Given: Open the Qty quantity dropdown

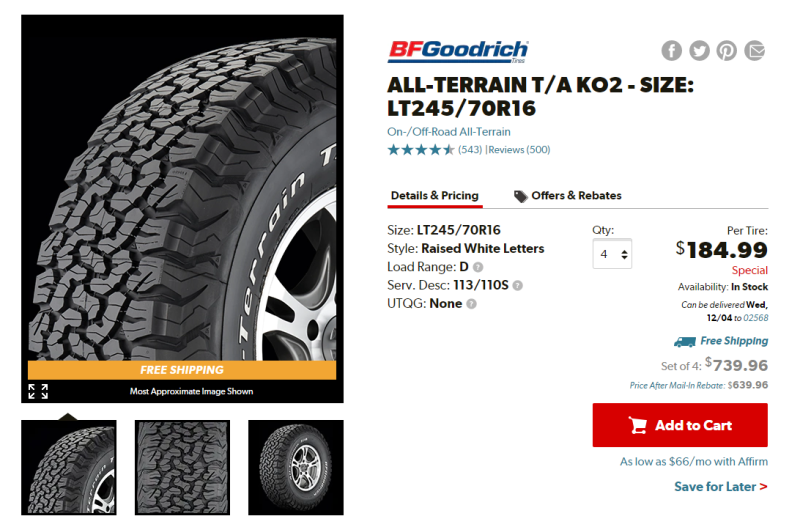Looking at the screenshot, I should click(x=612, y=254).
